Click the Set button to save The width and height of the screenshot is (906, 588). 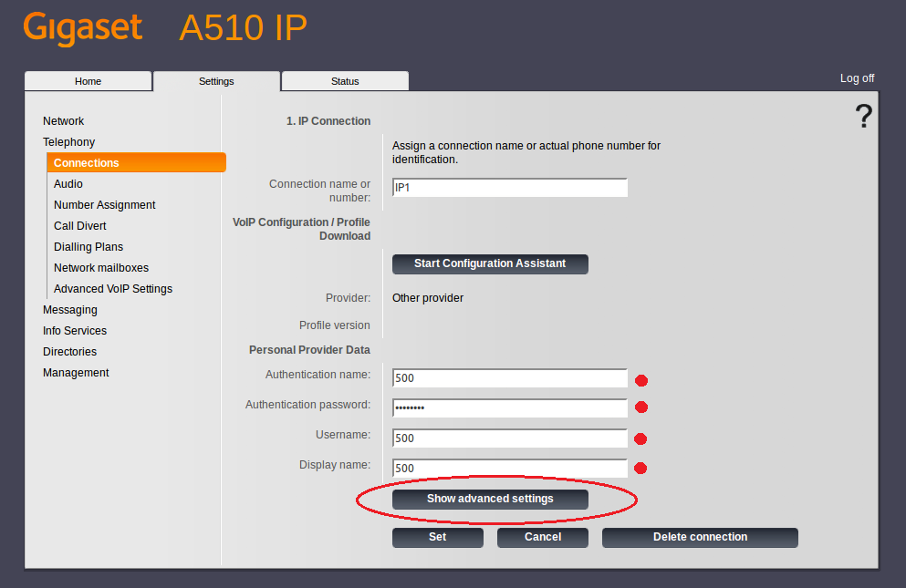(x=438, y=537)
